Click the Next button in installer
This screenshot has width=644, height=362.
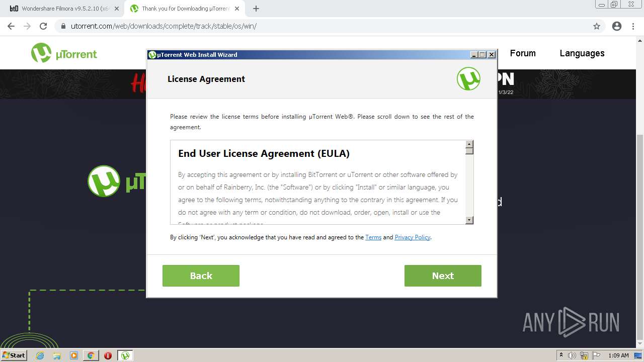coord(443,276)
